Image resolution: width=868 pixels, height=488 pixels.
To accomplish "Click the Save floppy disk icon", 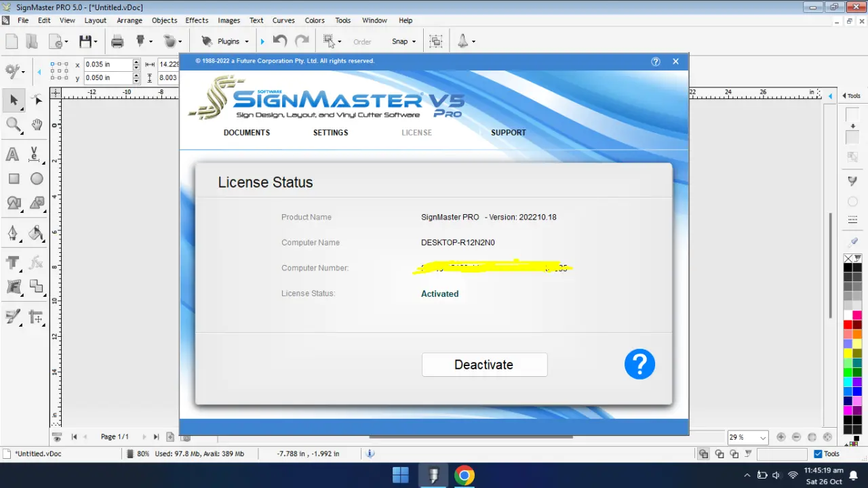I will coord(85,41).
